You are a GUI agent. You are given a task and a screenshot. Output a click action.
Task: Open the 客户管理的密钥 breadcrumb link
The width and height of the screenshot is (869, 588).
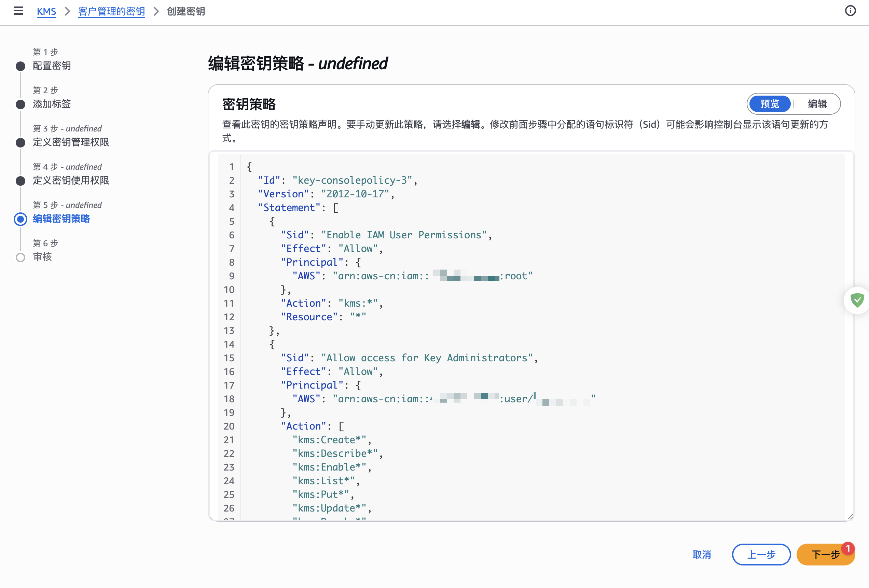pos(111,11)
